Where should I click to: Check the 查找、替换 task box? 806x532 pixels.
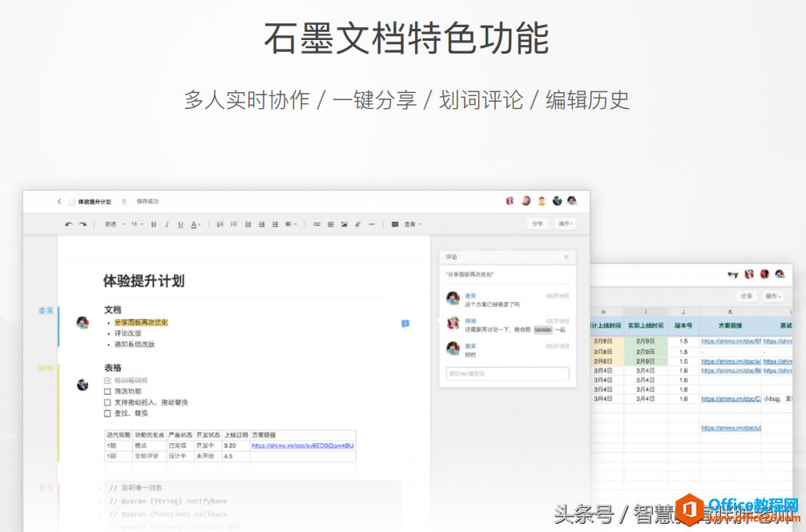point(107,413)
